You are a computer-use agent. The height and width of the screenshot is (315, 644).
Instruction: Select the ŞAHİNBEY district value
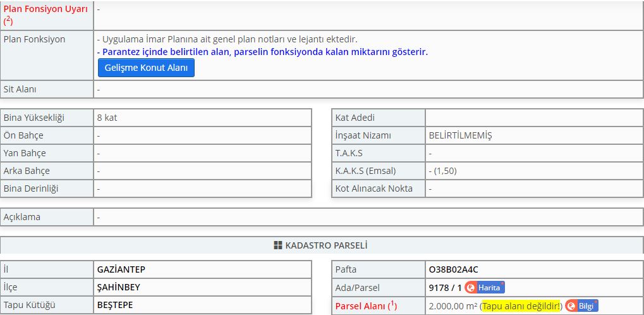[x=119, y=287]
